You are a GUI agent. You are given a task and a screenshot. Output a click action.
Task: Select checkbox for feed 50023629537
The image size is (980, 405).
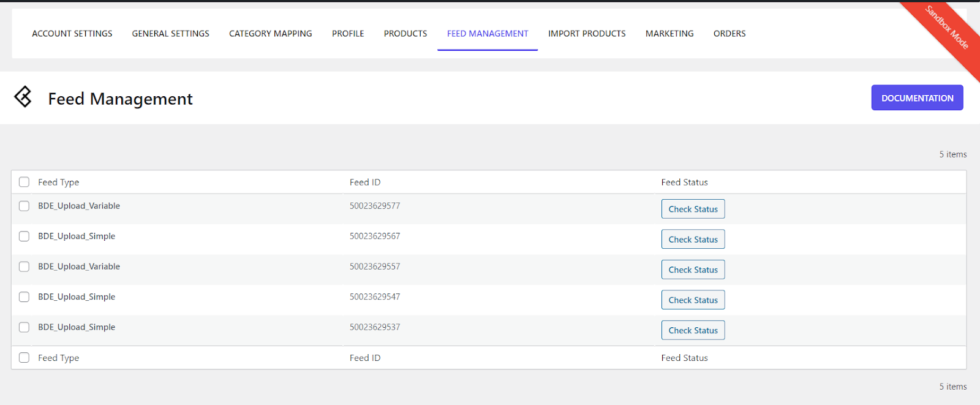click(x=24, y=327)
